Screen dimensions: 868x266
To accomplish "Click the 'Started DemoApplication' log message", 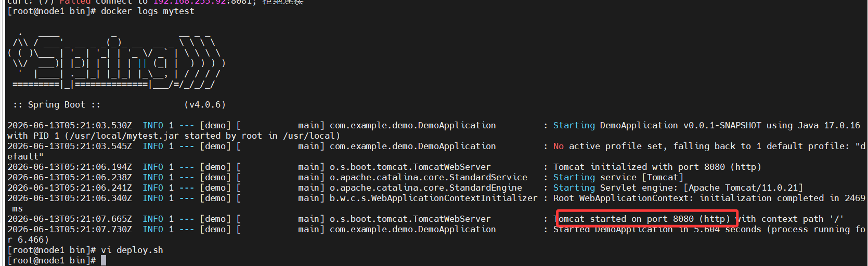I will [x=613, y=229].
